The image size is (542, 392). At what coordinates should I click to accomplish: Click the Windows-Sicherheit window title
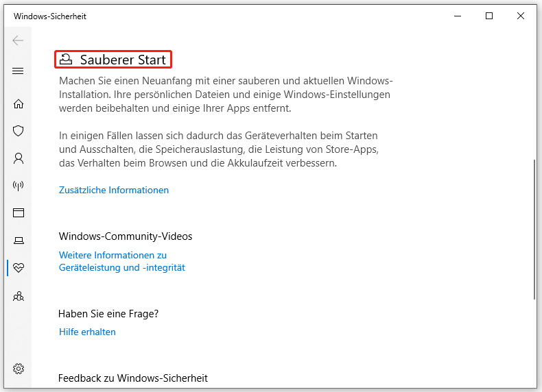tap(50, 16)
